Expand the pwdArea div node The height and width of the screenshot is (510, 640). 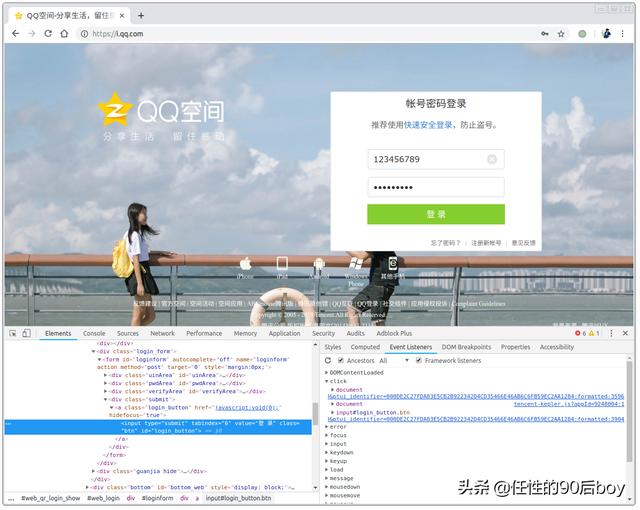pos(105,383)
